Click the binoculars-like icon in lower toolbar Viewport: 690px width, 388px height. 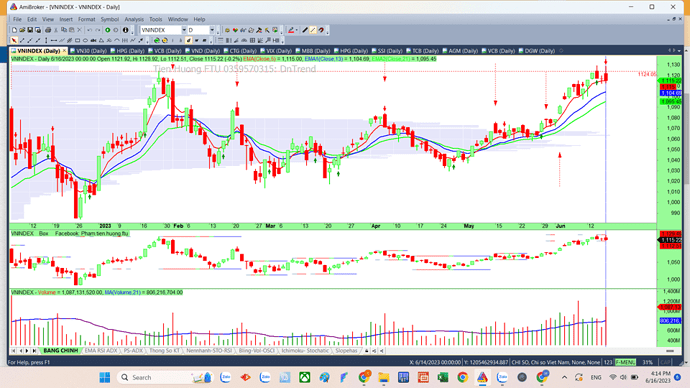[x=244, y=40]
